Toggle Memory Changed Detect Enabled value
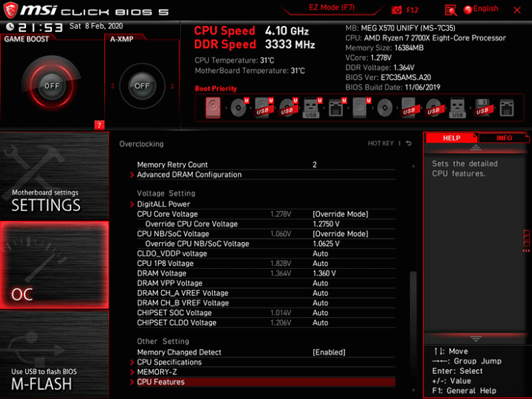 coord(329,352)
